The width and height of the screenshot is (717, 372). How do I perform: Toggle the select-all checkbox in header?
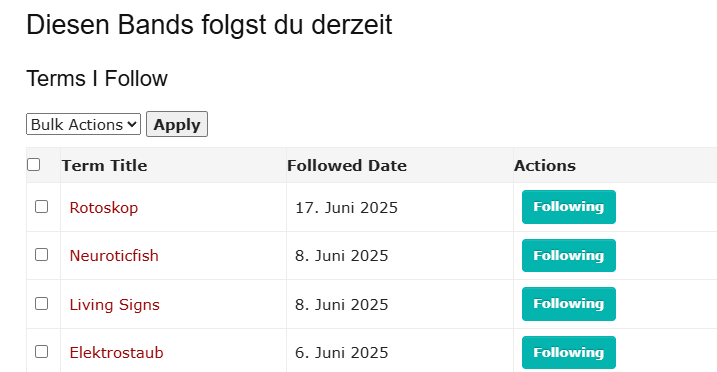33,165
